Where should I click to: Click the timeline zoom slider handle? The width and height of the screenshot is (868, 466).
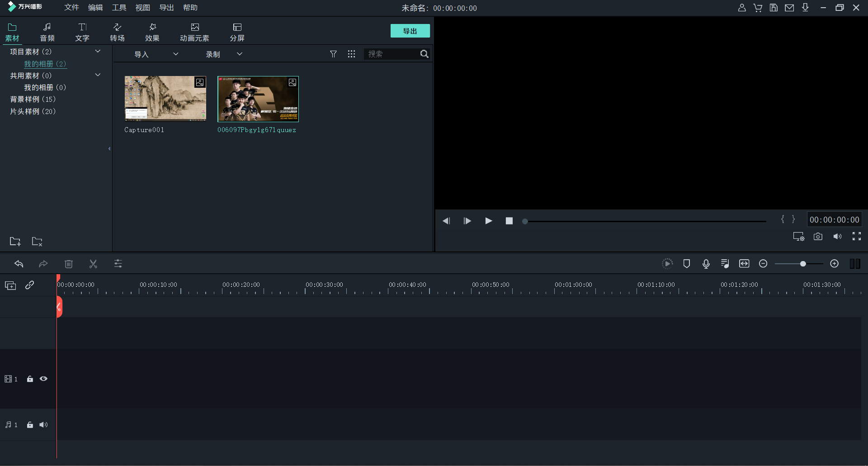[803, 264]
